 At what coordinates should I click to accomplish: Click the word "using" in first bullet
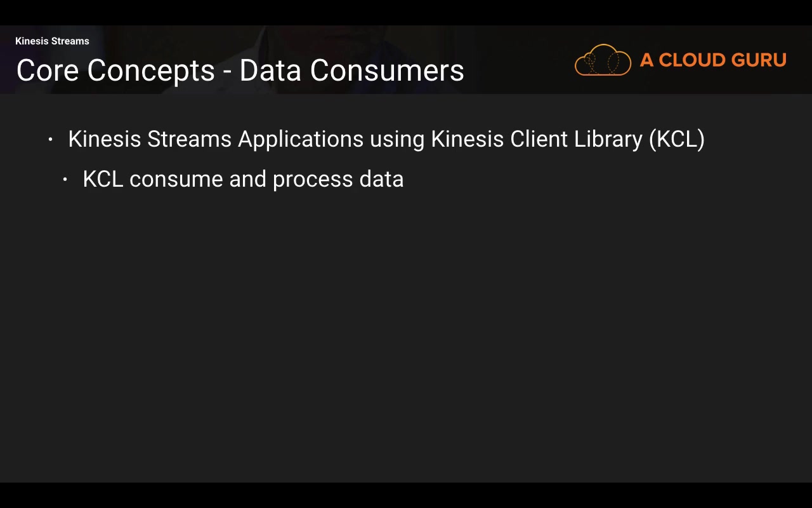click(397, 139)
